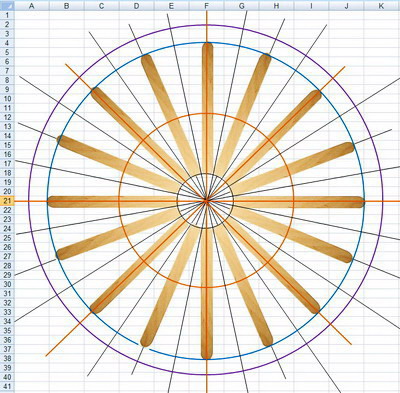Screen dimensions: 400x393
Task: Select column F header
Action: click(207, 5)
